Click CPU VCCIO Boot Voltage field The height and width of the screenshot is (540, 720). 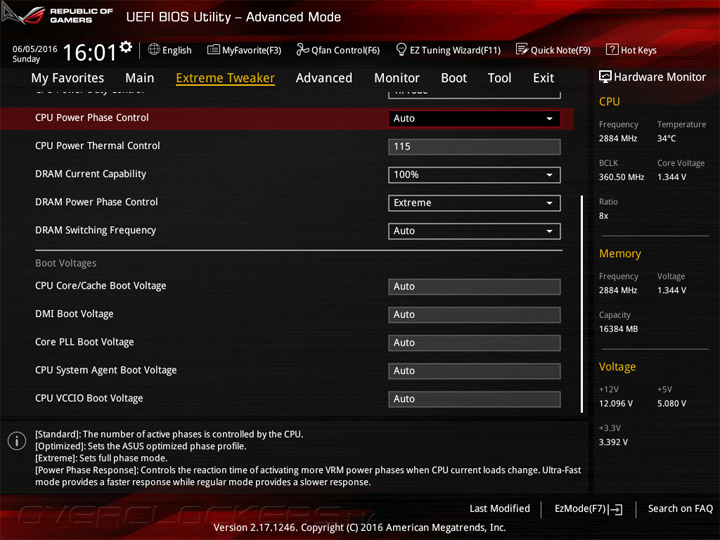(x=474, y=399)
